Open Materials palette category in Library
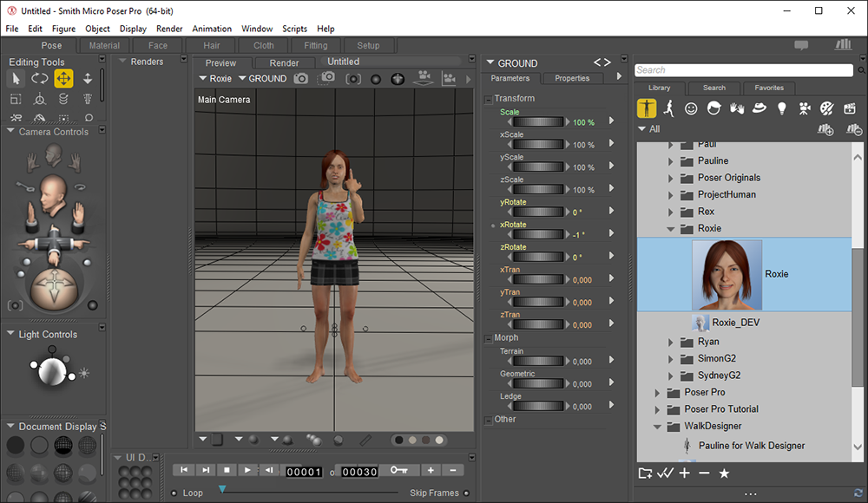The image size is (868, 503). point(826,108)
